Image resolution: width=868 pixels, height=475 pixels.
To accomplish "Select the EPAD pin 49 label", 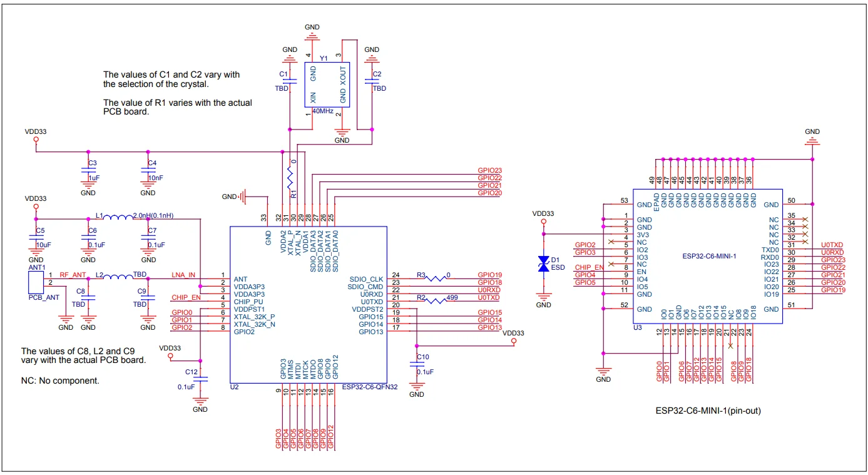I will (657, 202).
